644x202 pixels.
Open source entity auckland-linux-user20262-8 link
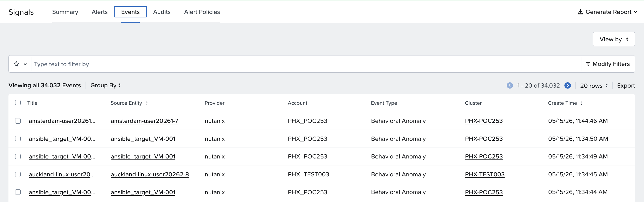pos(150,174)
